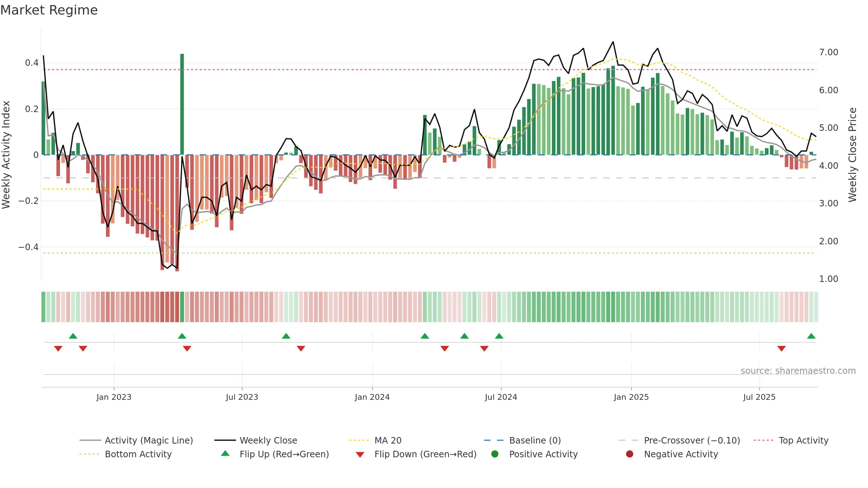Click the 1.00 price axis tick
The height and width of the screenshot is (488, 868).
pyautogui.click(x=829, y=279)
